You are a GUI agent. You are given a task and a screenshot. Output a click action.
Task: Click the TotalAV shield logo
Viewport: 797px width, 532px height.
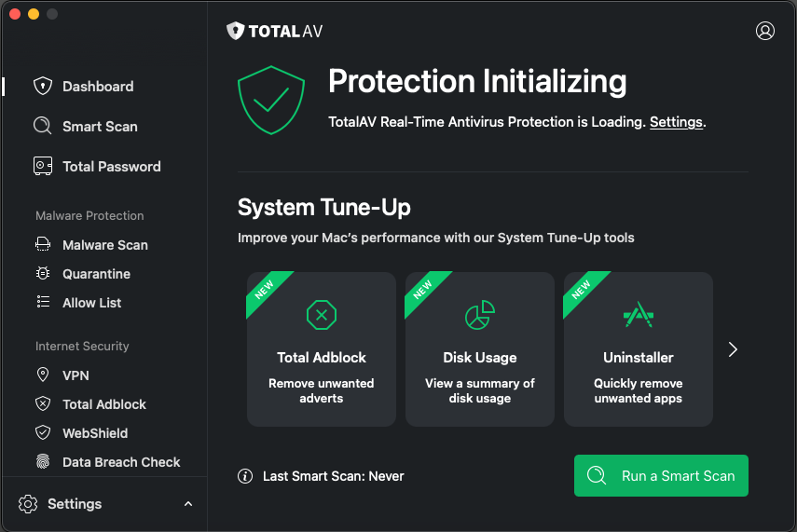236,31
